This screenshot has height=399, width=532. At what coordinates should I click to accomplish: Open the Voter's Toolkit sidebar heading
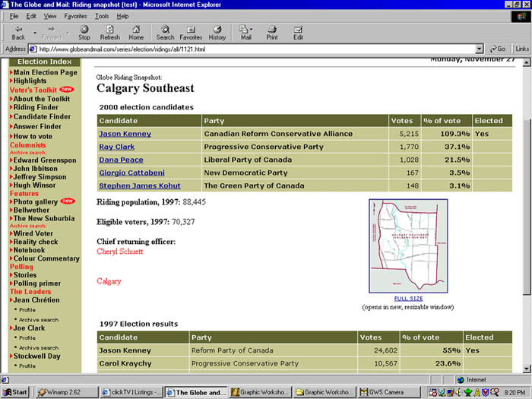(33, 90)
